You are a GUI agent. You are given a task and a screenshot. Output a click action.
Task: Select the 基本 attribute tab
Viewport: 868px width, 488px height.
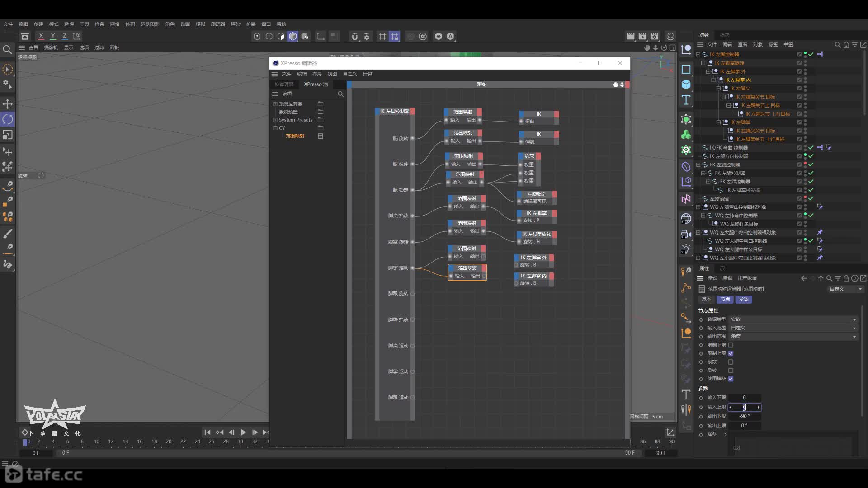pos(706,300)
